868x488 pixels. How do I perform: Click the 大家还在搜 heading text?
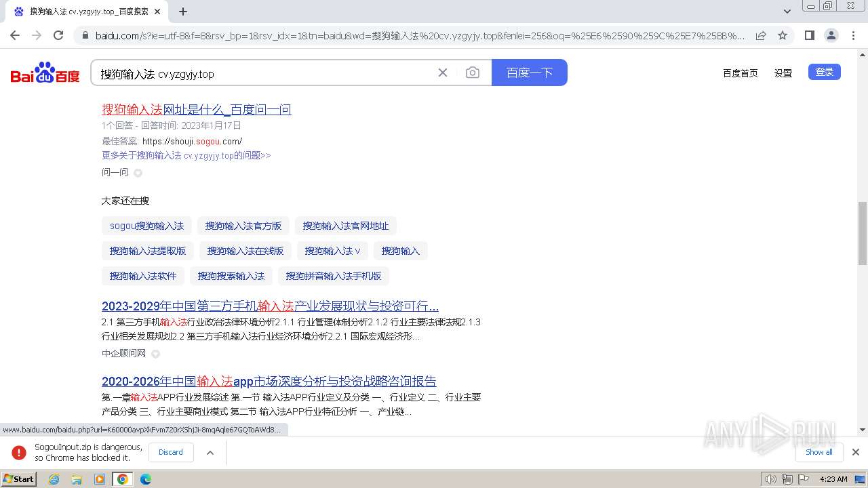click(x=125, y=201)
